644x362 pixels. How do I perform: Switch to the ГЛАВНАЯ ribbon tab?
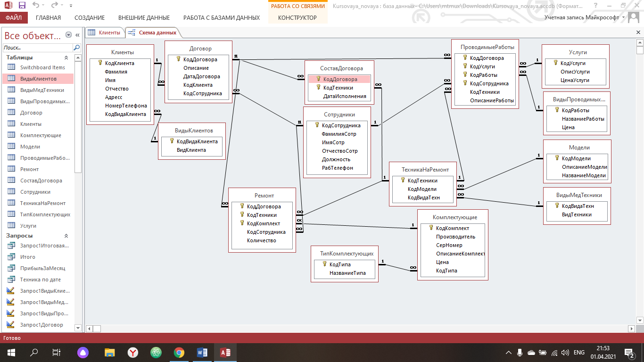point(48,18)
